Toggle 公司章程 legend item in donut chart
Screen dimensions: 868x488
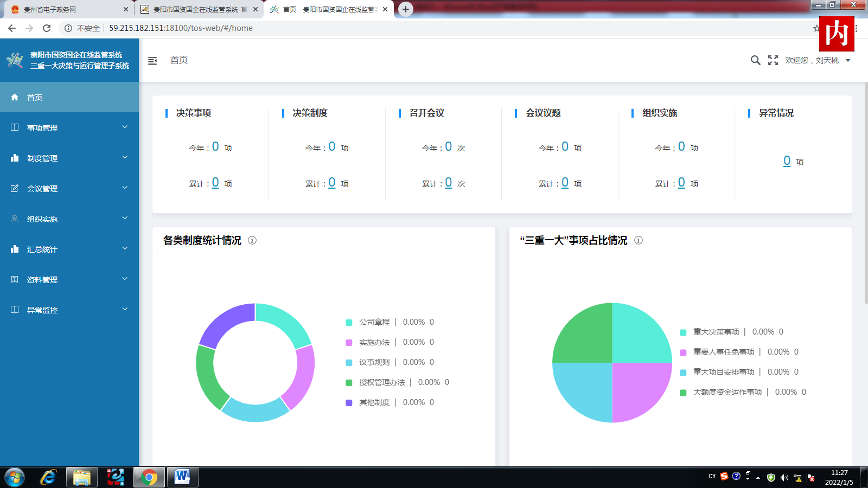pyautogui.click(x=374, y=322)
